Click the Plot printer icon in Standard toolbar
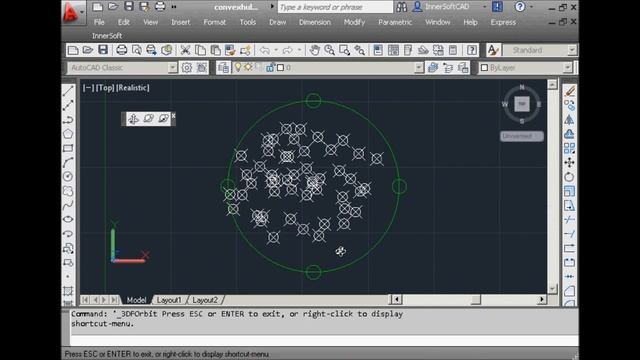640x360 pixels. (122, 50)
